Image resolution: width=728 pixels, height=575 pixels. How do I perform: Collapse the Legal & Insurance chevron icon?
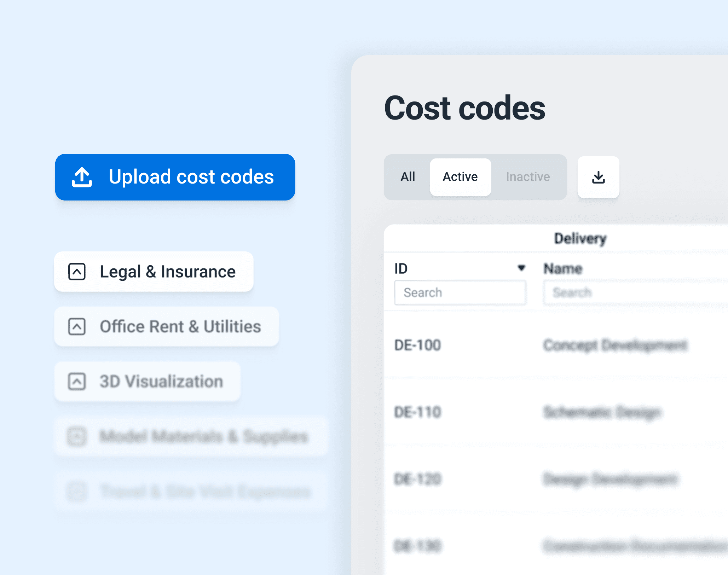(x=77, y=272)
